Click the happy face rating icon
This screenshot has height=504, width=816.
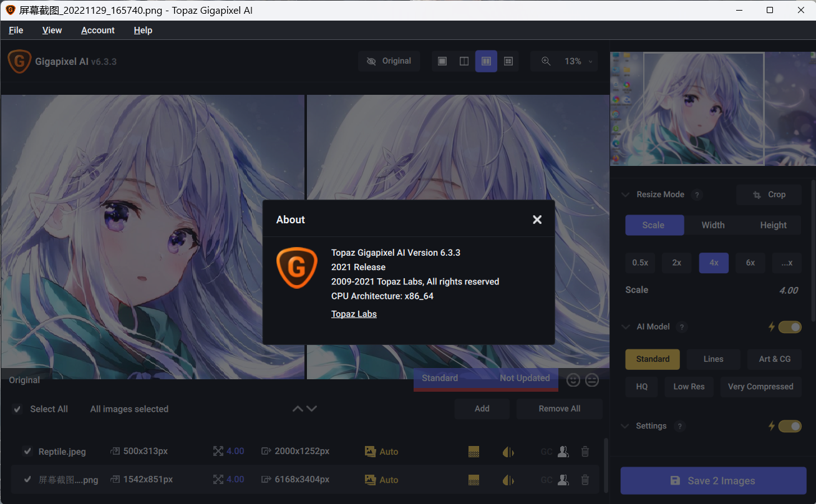(x=573, y=380)
